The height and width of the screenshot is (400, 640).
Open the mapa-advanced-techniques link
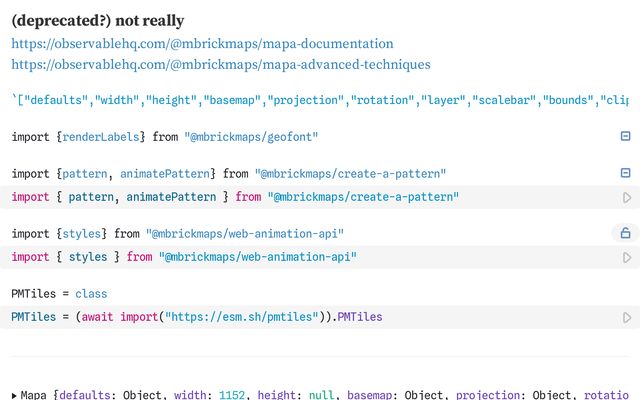pos(221,64)
